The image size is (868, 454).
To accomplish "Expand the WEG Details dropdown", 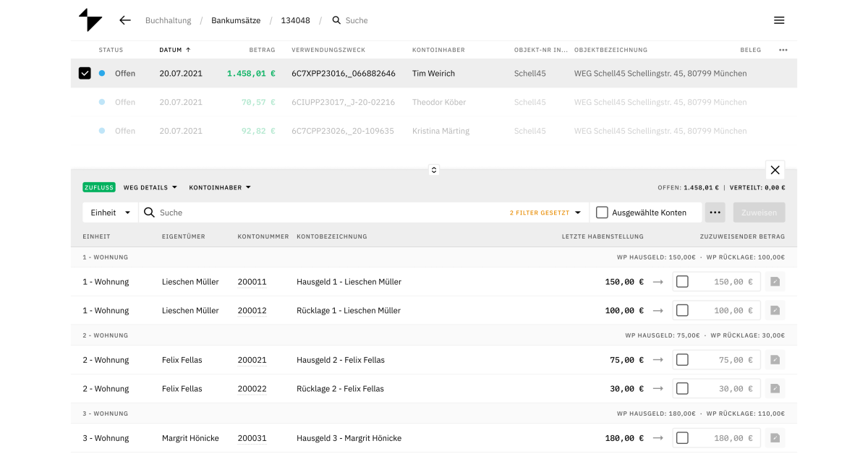I will 150,187.
